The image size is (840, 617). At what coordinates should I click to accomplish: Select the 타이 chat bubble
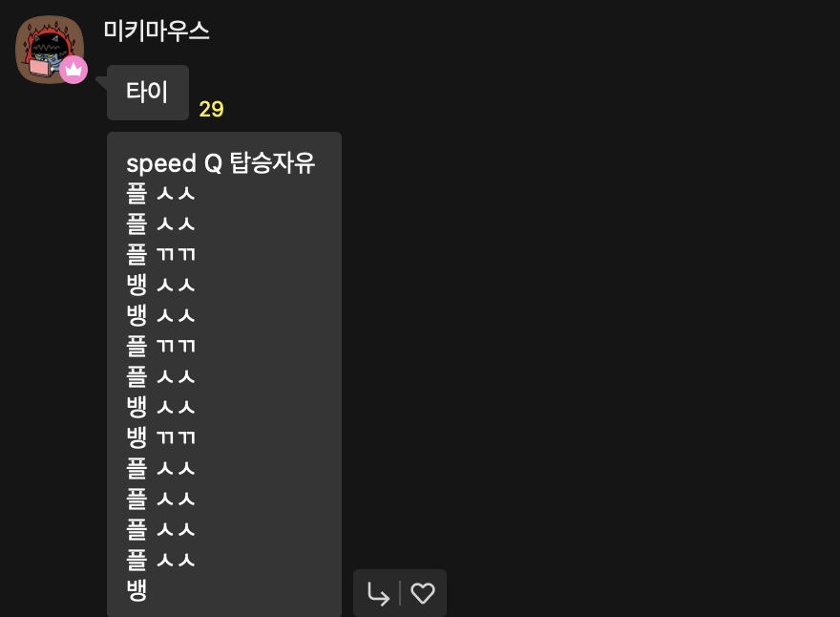(148, 93)
